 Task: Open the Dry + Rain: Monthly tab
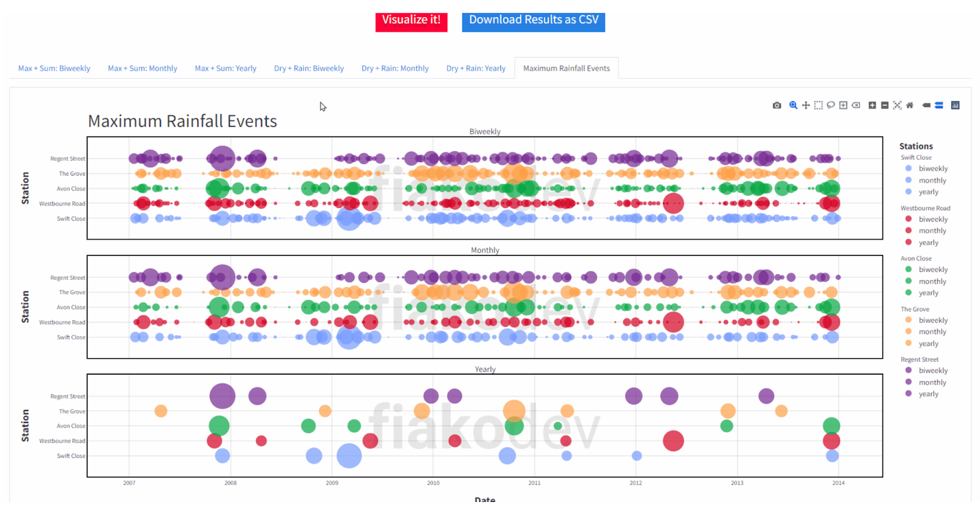pos(395,69)
